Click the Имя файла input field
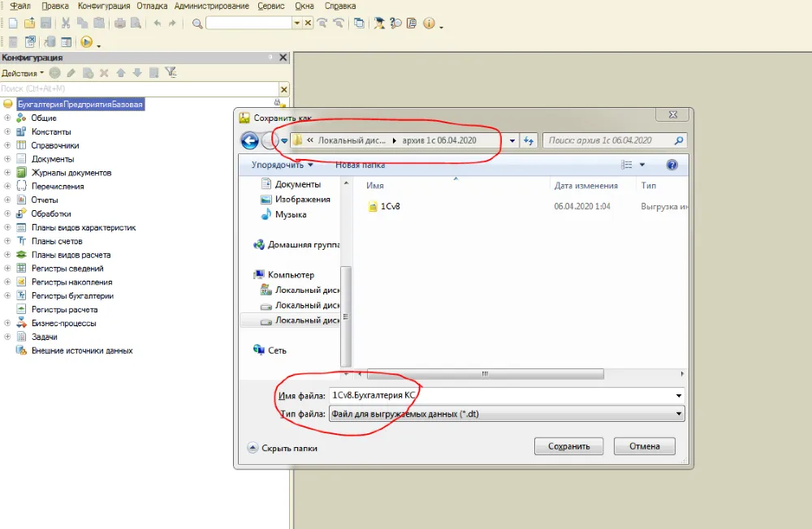Image resolution: width=812 pixels, height=529 pixels. 499,395
